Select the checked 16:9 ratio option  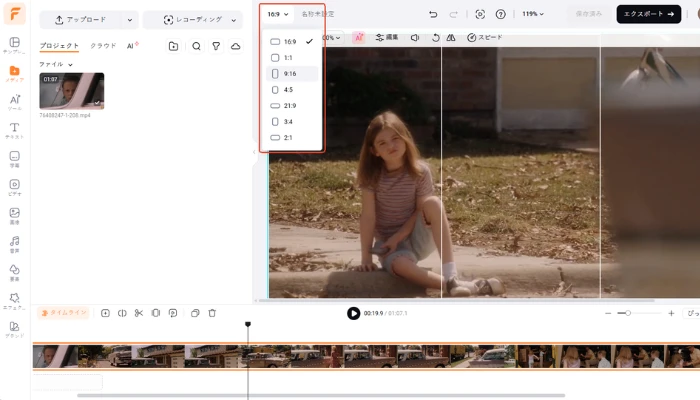click(291, 41)
